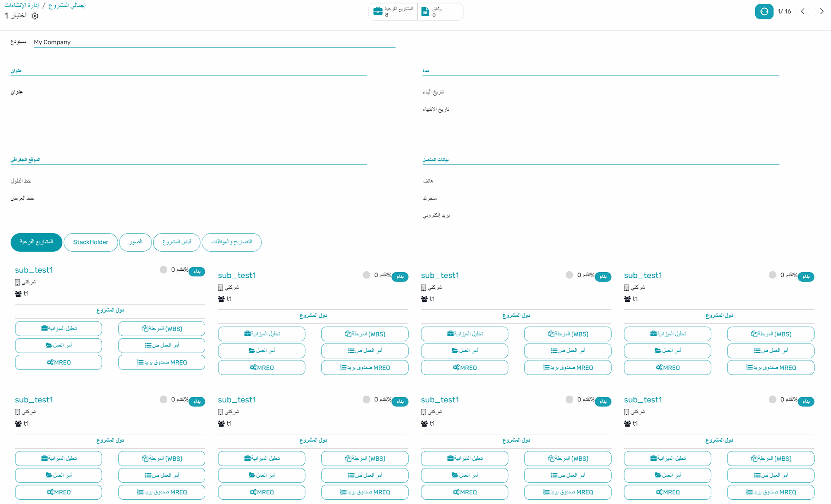Go to next record arrow
The image size is (831, 504).
[821, 12]
